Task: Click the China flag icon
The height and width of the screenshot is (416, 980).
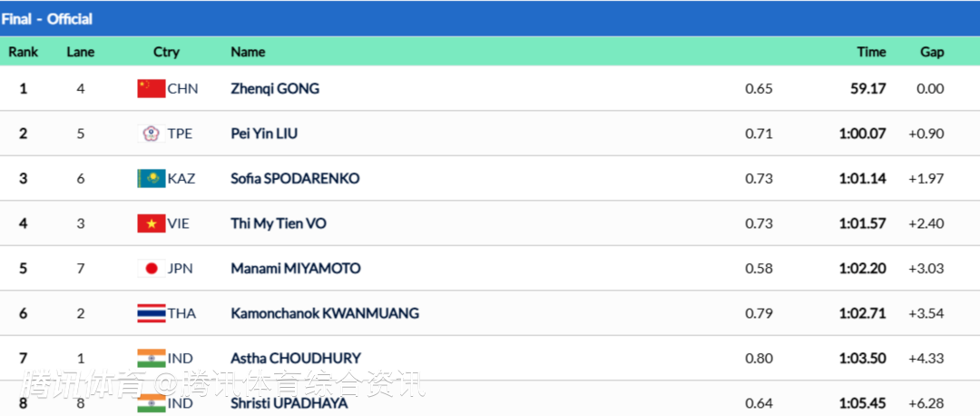Action: coord(151,88)
